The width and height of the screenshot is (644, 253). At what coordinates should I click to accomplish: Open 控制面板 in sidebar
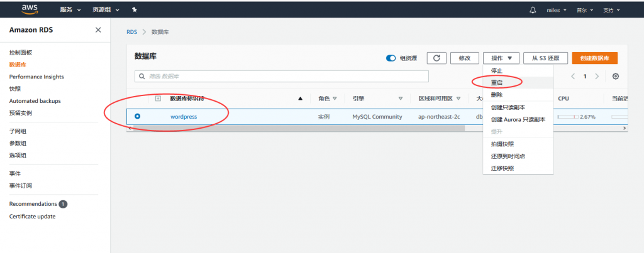coord(21,53)
